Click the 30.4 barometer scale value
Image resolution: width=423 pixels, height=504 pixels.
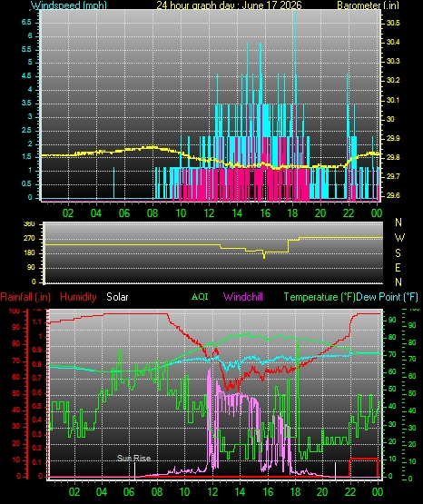pyautogui.click(x=393, y=42)
